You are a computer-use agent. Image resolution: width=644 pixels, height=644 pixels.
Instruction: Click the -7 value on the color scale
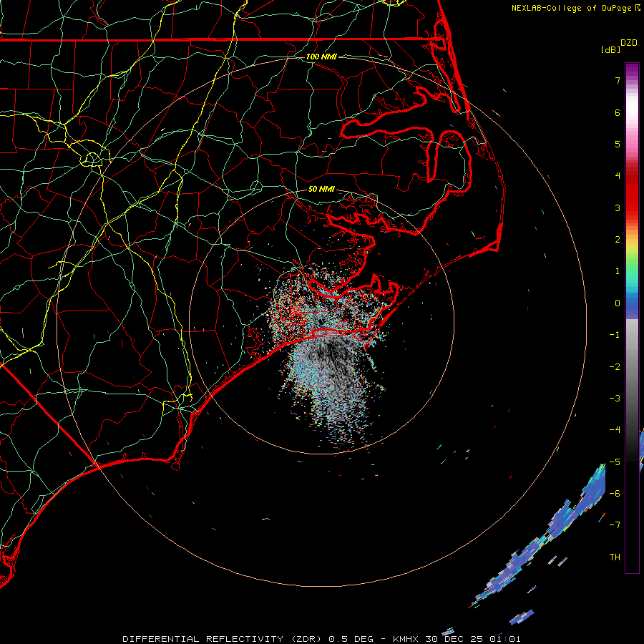tap(615, 525)
